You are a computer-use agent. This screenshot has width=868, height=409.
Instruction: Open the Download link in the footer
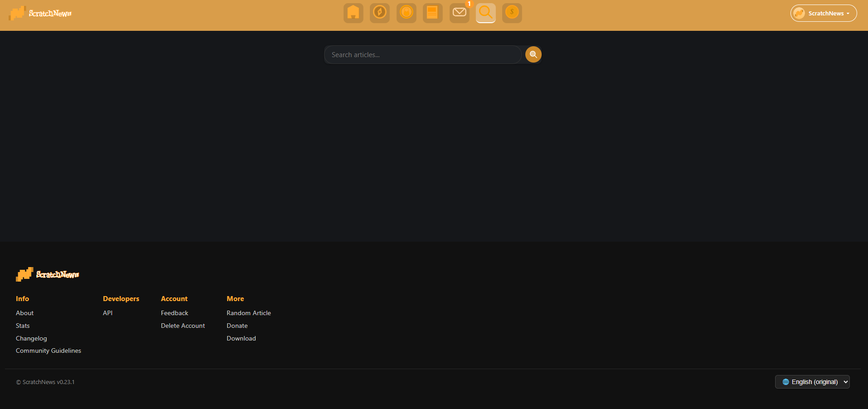tap(241, 338)
